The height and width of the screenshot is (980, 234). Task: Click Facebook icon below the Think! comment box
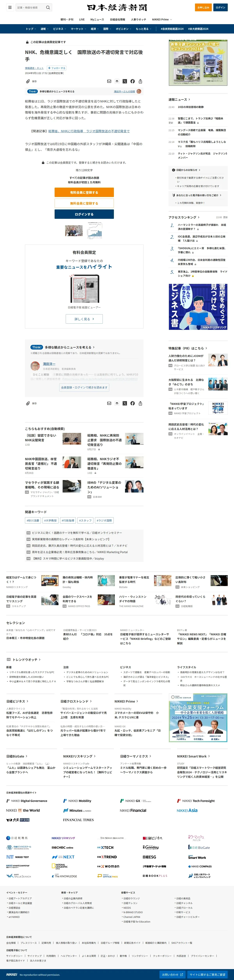click(x=132, y=403)
